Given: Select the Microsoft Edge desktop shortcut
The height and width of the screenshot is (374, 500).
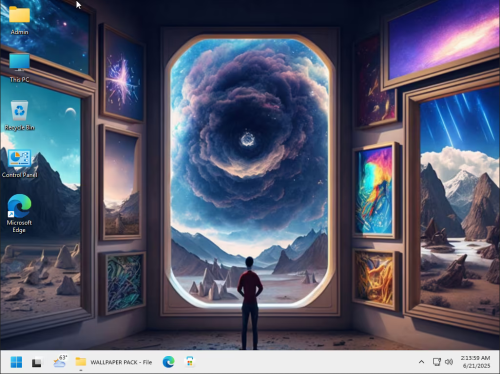Looking at the screenshot, I should click(x=19, y=213).
